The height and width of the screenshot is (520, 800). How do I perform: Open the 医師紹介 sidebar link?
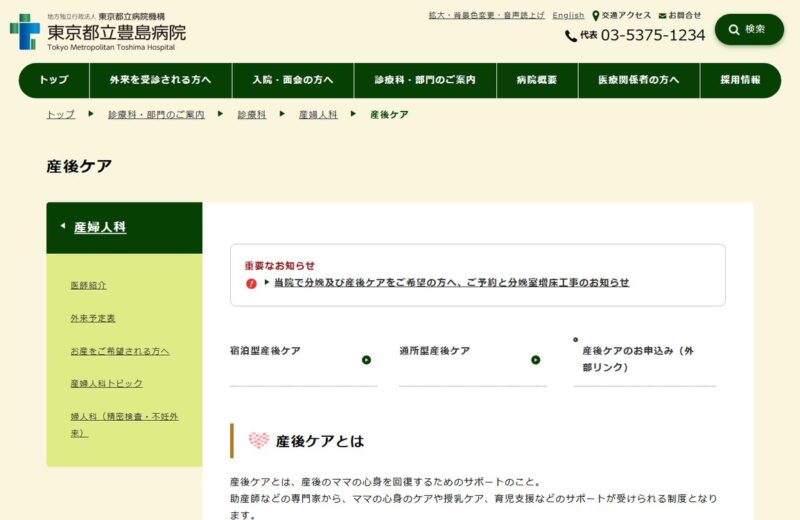88,285
